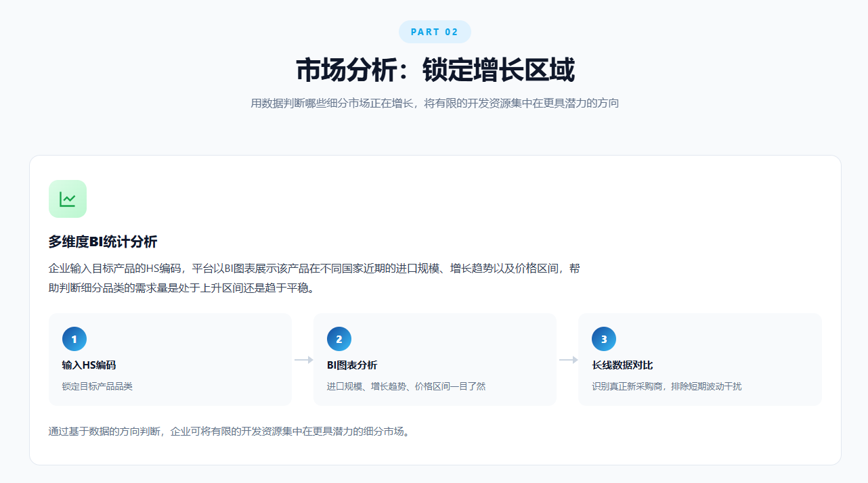868x483 pixels.
Task: Click step number 3 circle
Action: [604, 339]
